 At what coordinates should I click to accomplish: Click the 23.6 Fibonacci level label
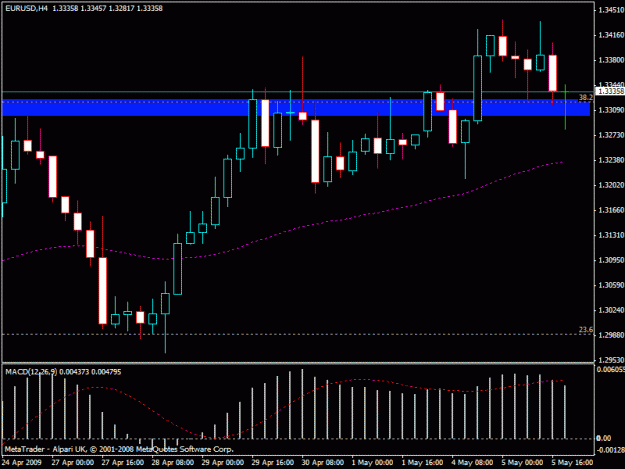[586, 330]
